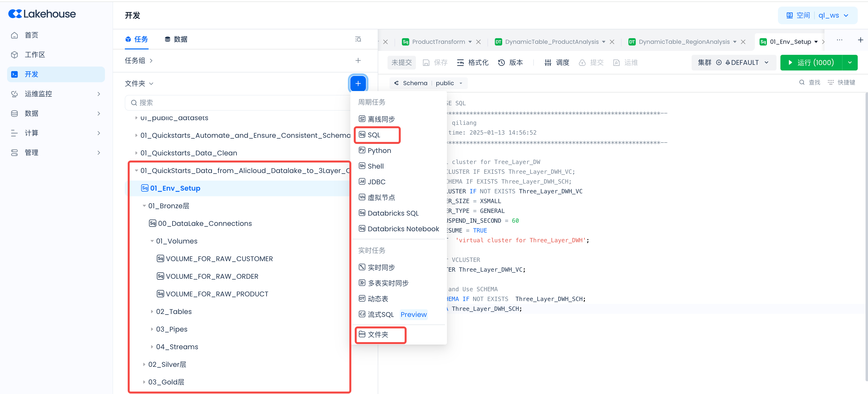Expand the 02_Tables folder

(152, 312)
